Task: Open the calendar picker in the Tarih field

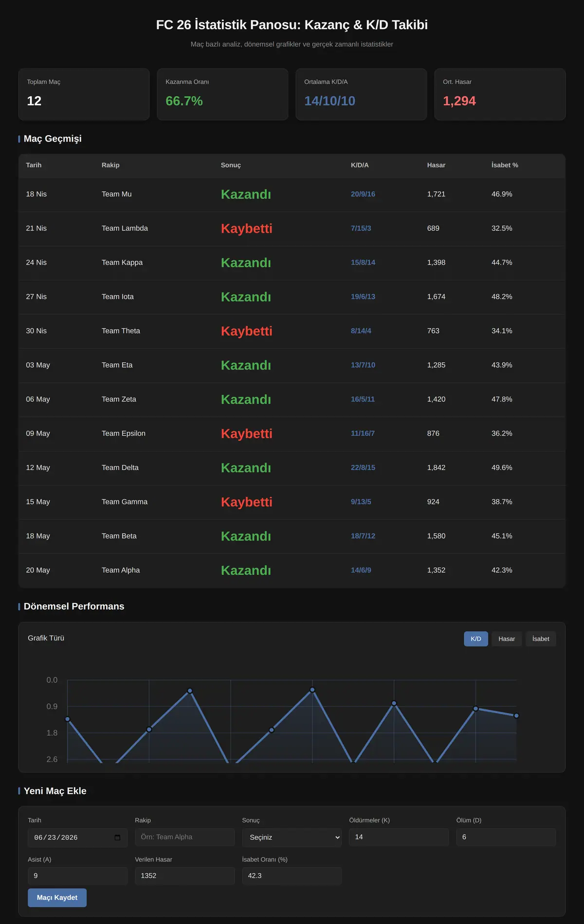Action: click(x=117, y=837)
